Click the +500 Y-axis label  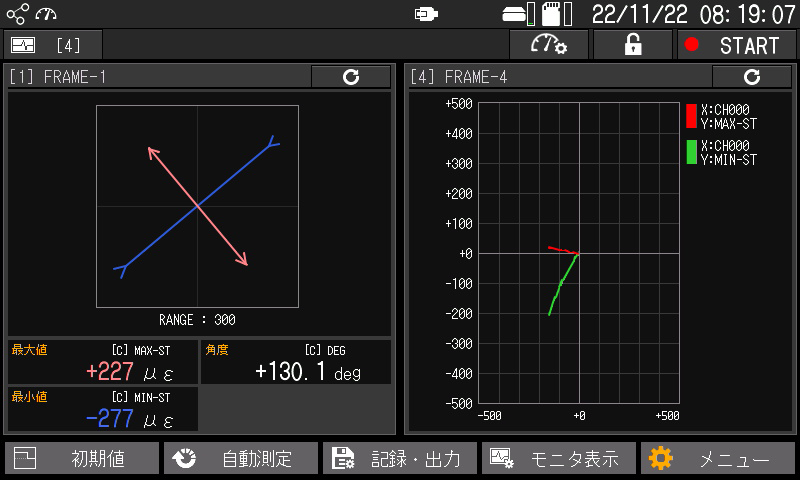459,104
